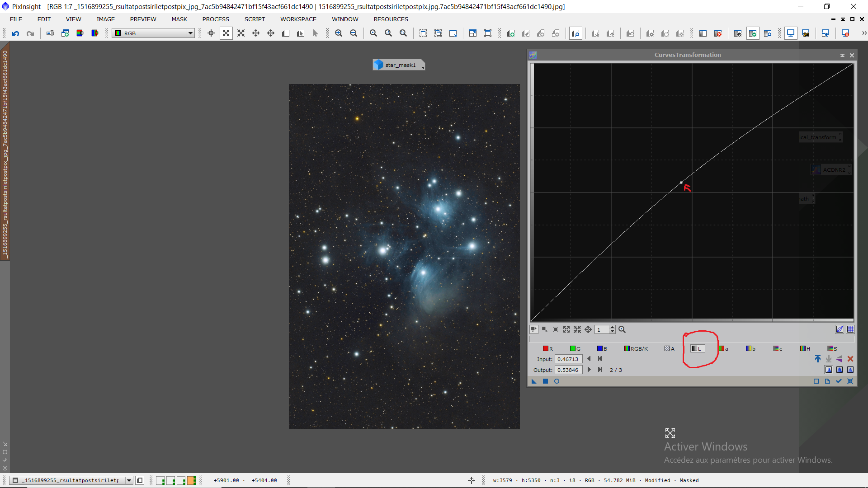
Task: Open the SCRIPT menu
Action: (255, 19)
